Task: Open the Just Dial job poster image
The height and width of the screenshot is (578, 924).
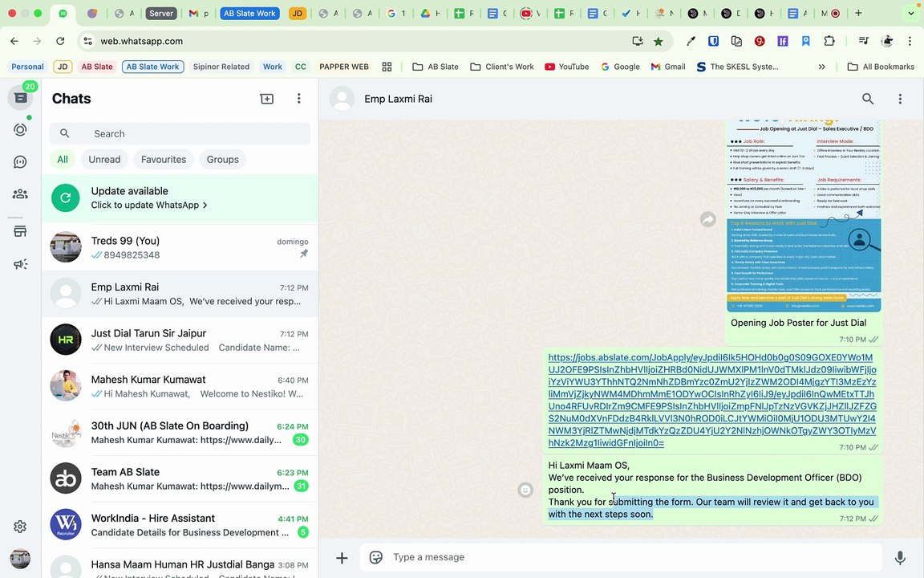Action: click(804, 215)
